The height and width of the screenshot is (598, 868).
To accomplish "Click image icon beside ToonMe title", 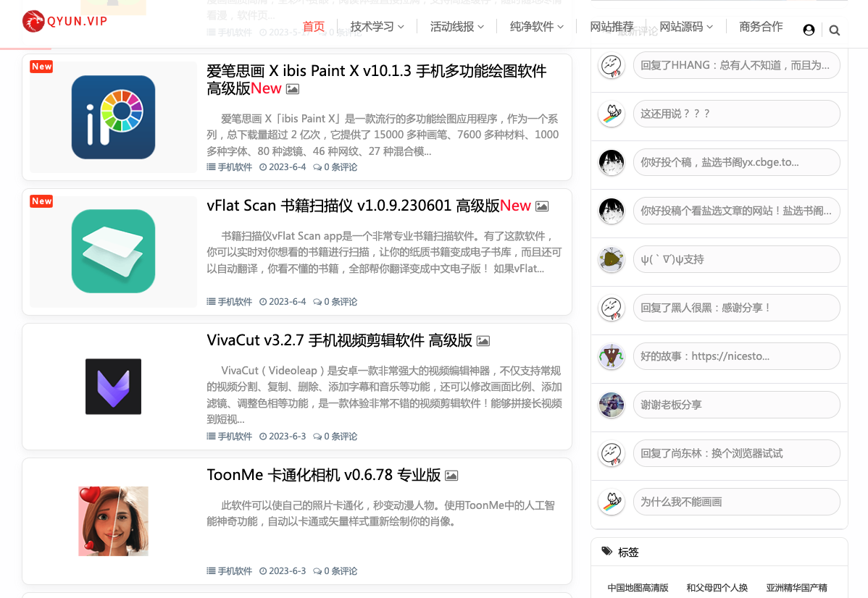I will coord(451,475).
